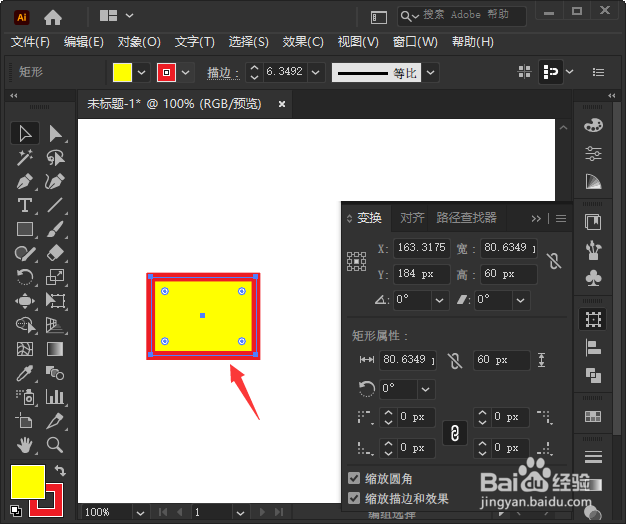Open the workspace layout switcher dropdown

tap(129, 16)
